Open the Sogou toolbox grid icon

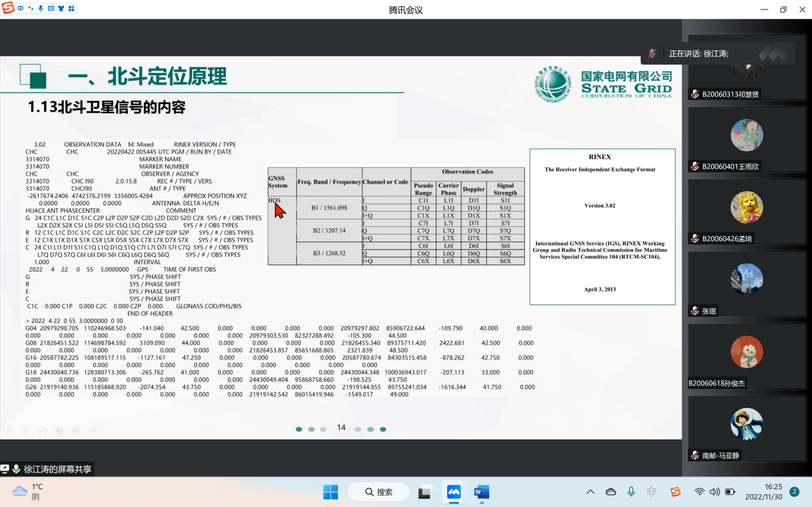71,8
